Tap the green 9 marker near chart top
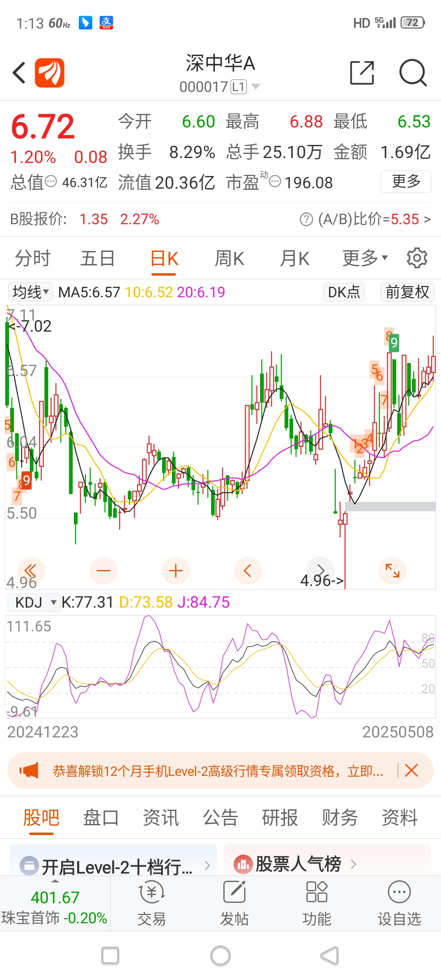The image size is (441, 980). (394, 343)
